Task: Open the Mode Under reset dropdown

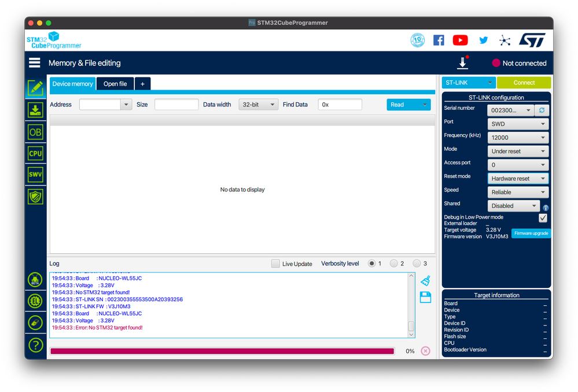Action: (x=518, y=151)
